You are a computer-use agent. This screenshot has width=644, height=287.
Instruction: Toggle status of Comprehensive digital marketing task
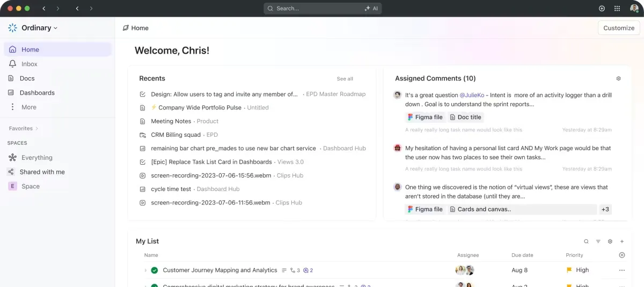155,285
